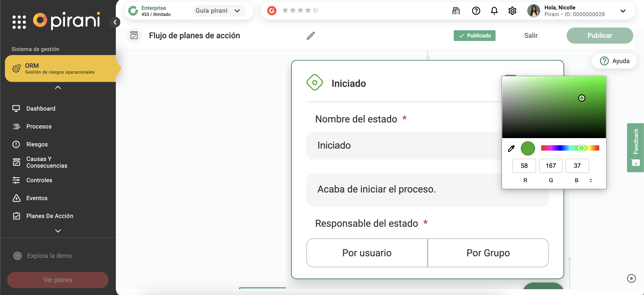This screenshot has width=644, height=295.
Task: Click the pencil icon to rename flow
Action: click(x=311, y=36)
